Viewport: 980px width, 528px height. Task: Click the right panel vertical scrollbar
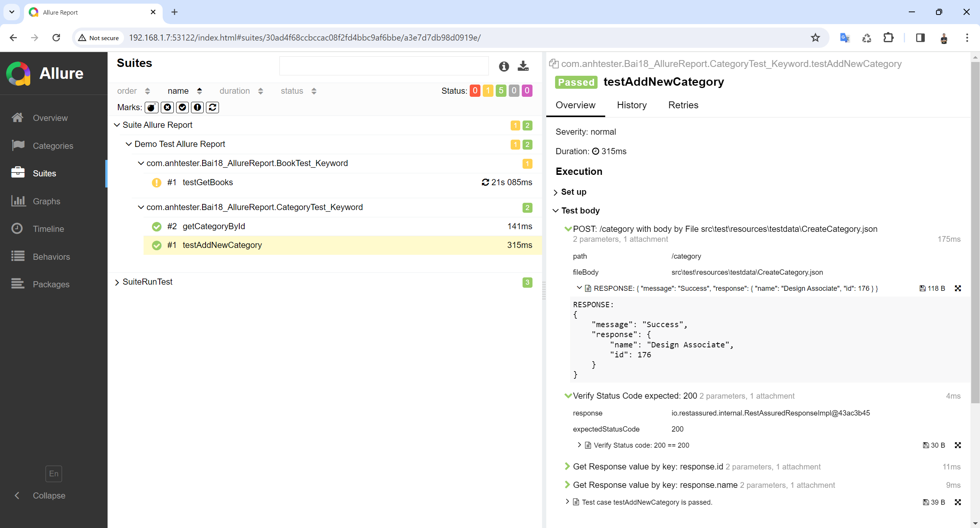tap(975, 233)
